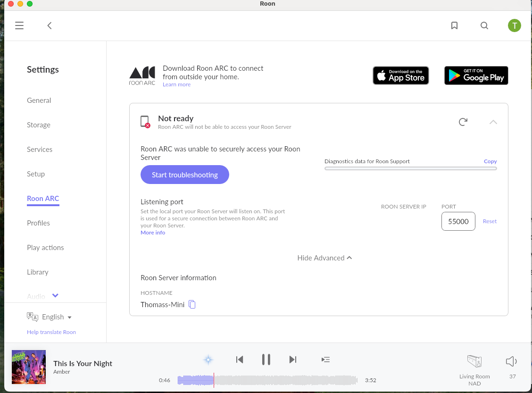532x393 pixels.
Task: Open the English language dropdown
Action: (57, 317)
